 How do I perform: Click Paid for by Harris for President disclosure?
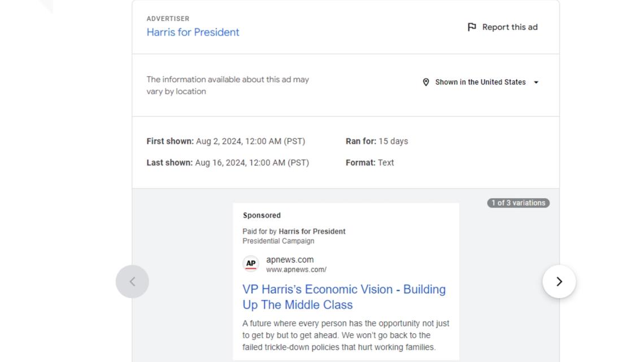coord(294,232)
